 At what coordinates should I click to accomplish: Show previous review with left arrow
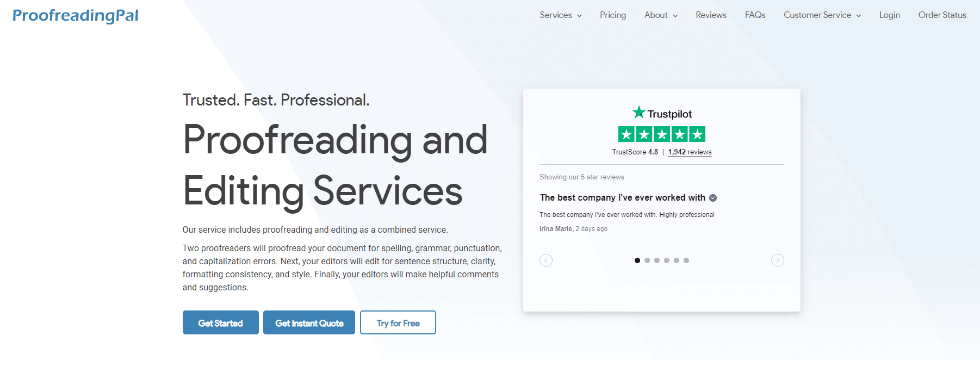546,260
